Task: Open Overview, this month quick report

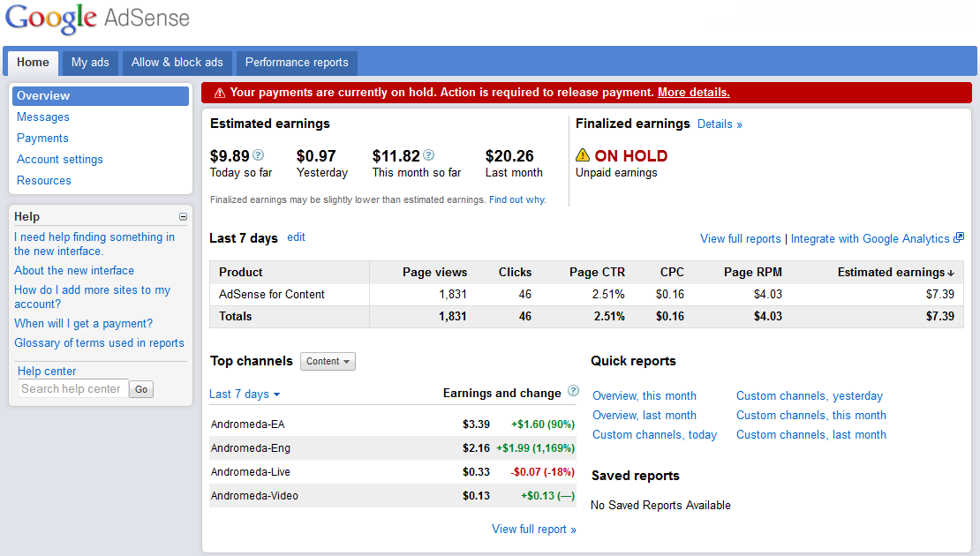Action: (x=645, y=396)
